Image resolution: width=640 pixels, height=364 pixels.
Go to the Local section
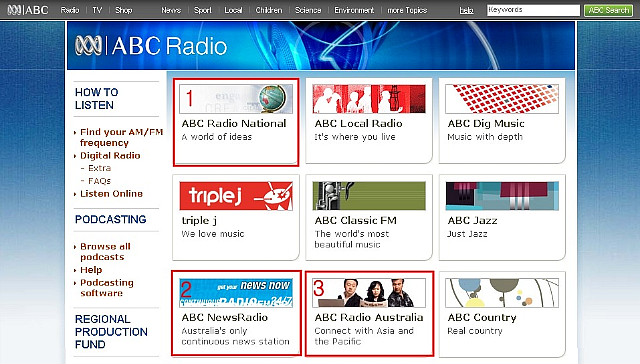(233, 10)
